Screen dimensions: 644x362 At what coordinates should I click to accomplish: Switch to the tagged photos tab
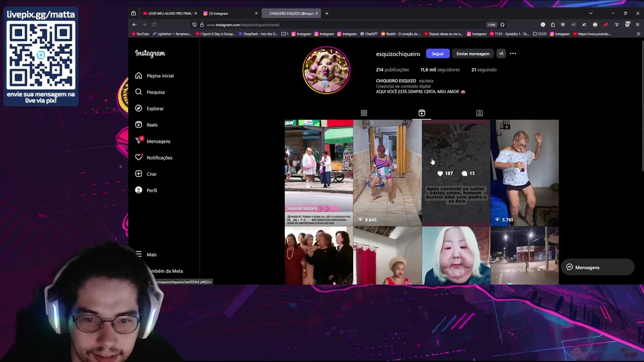tap(479, 113)
